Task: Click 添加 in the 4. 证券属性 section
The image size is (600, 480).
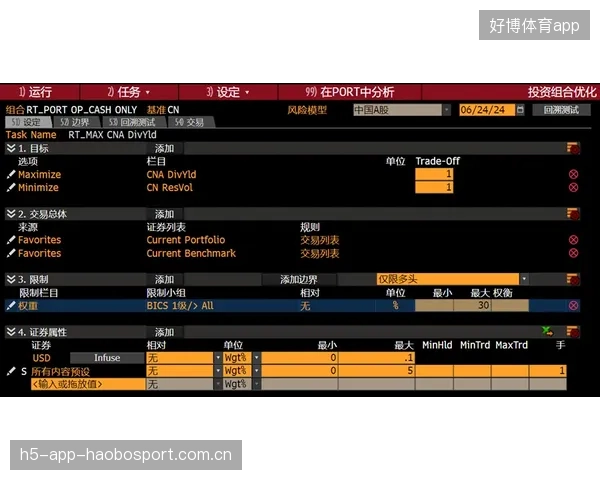Action: [x=165, y=332]
